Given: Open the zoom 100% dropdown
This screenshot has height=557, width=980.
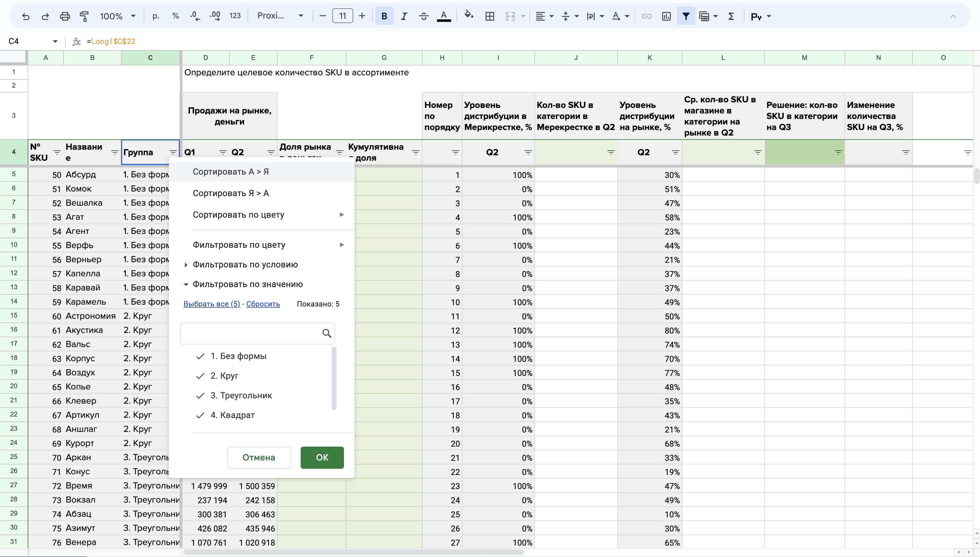Looking at the screenshot, I should 117,17.
